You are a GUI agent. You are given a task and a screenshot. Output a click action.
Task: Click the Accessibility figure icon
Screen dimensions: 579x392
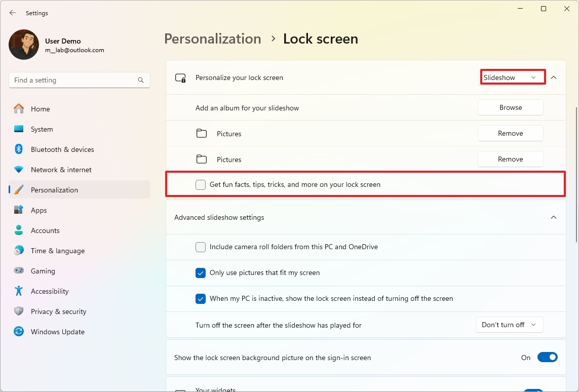(x=19, y=291)
